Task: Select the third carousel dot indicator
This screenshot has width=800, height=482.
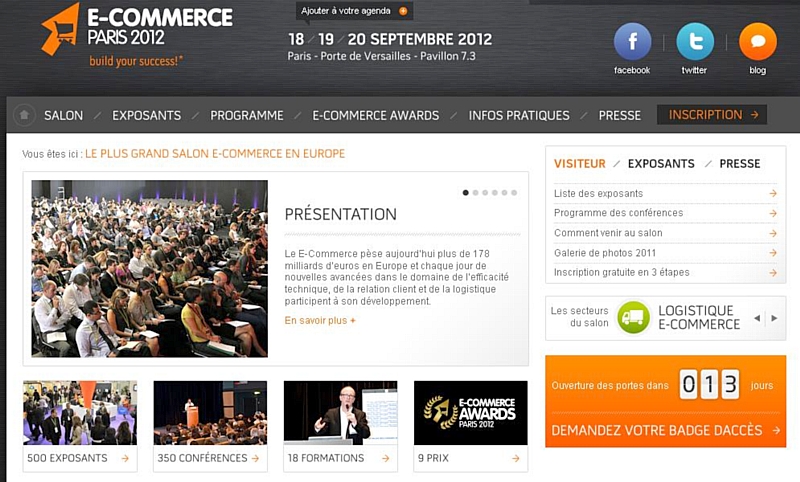Action: [x=485, y=193]
